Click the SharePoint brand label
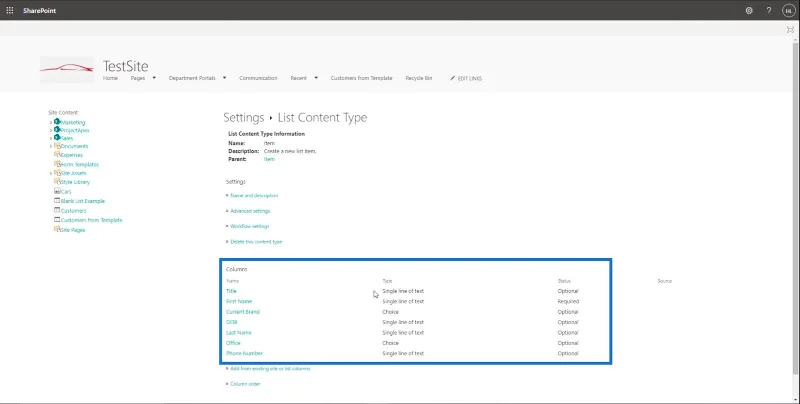Viewport: 800px width, 404px height. point(39,11)
